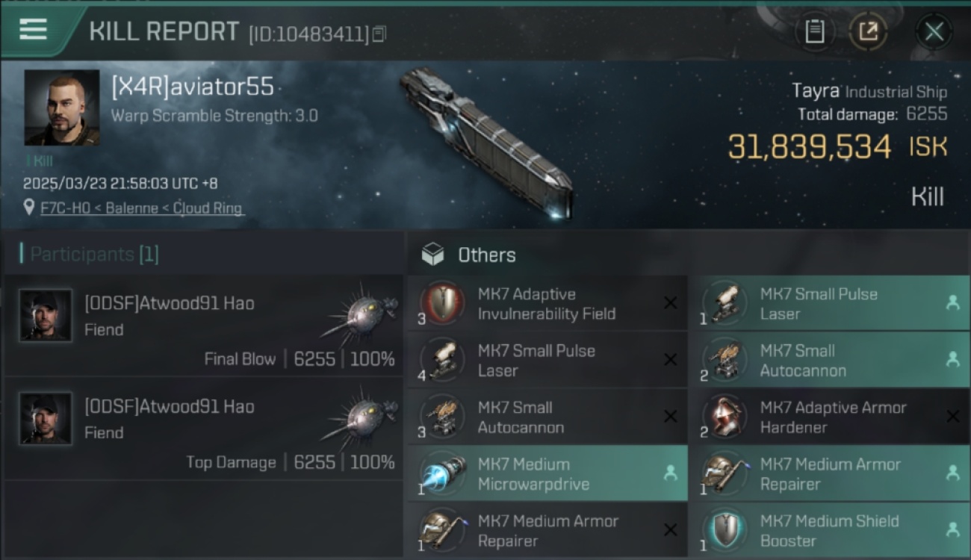Select the Others section header
The height and width of the screenshot is (560, 971).
[x=486, y=255]
